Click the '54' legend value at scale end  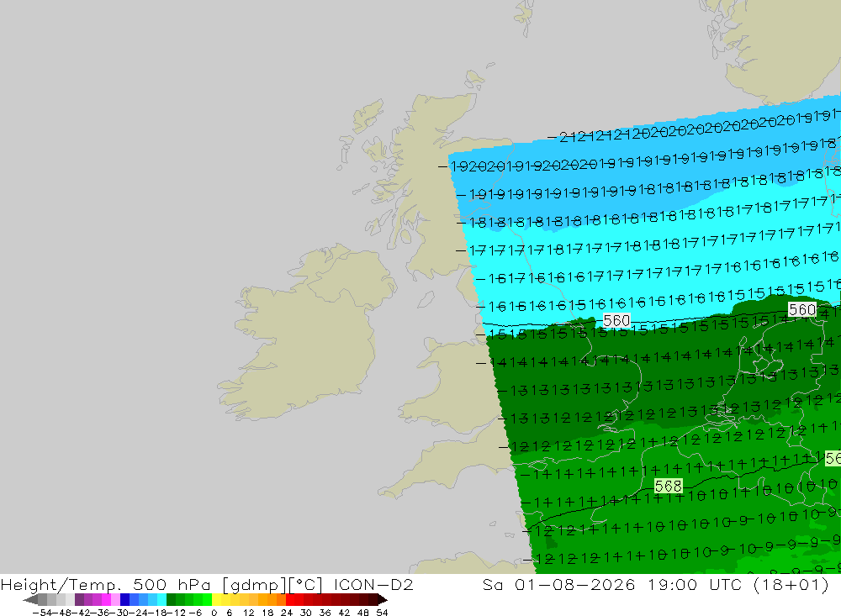pos(382,613)
